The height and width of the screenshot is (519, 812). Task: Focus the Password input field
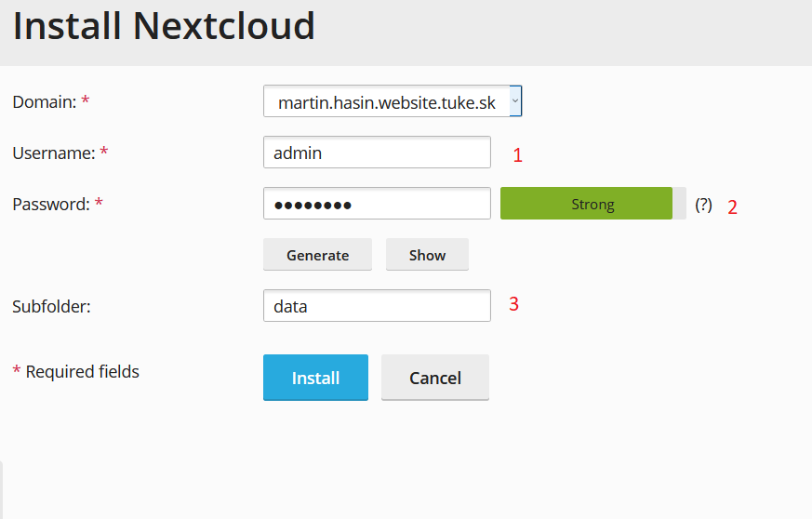click(x=377, y=204)
